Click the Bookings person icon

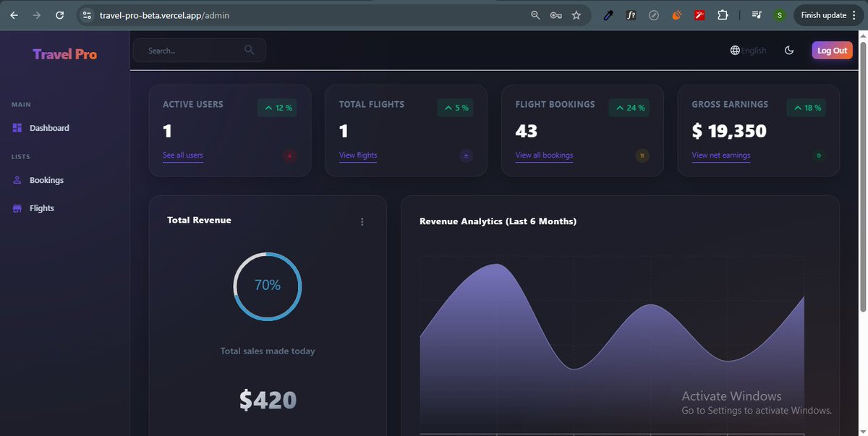18,180
